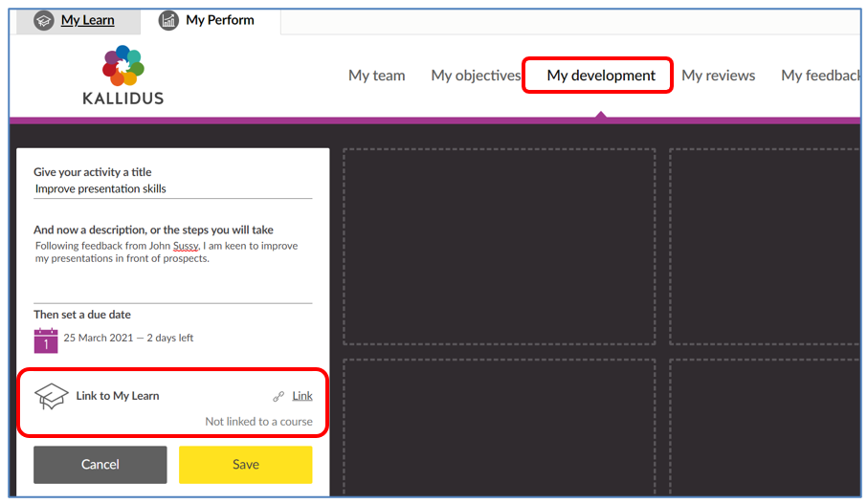
Task: Click the graduation cap icon on My Learn tab
Action: [43, 20]
